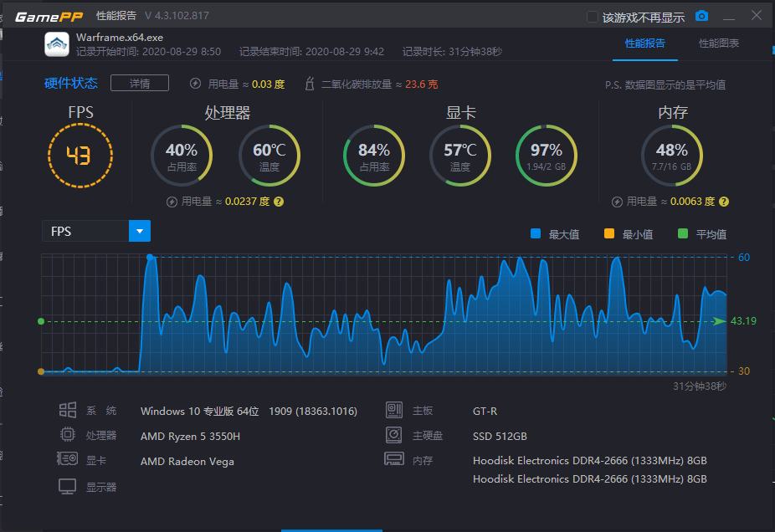This screenshot has width=775, height=532.
Task: Click the orange 最小值 legend swatch
Action: (609, 233)
